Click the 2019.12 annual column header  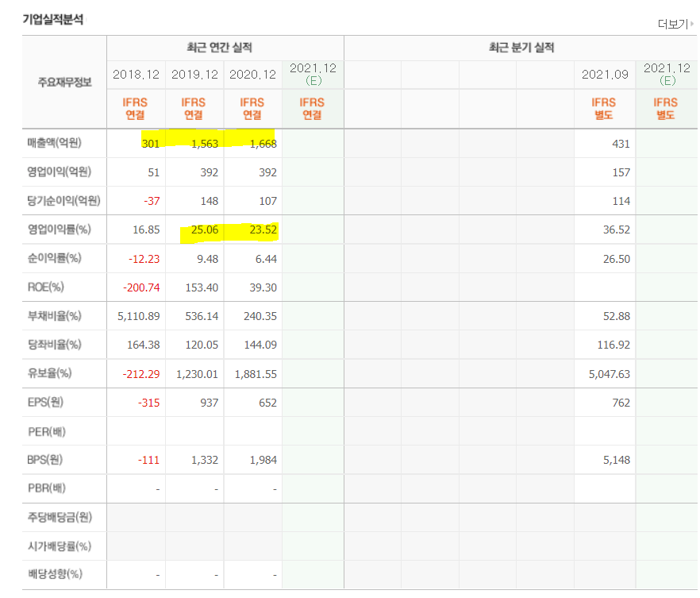click(x=194, y=75)
